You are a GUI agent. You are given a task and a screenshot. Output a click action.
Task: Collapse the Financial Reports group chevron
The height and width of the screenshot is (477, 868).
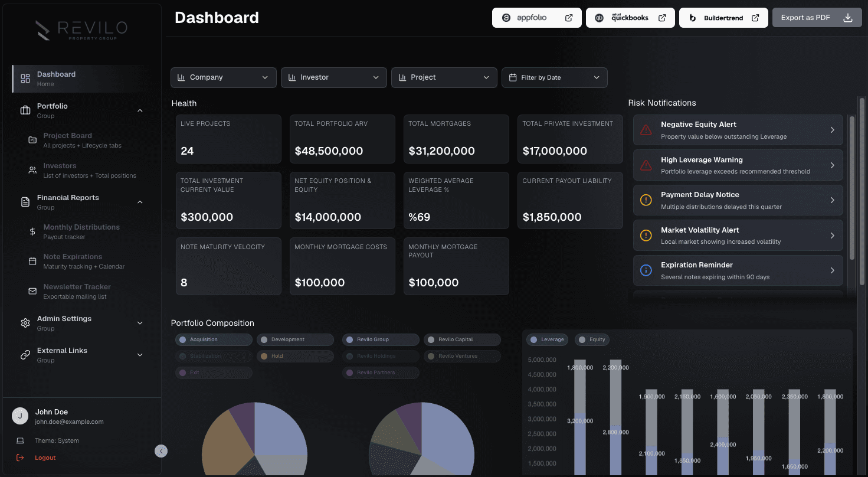pos(140,202)
